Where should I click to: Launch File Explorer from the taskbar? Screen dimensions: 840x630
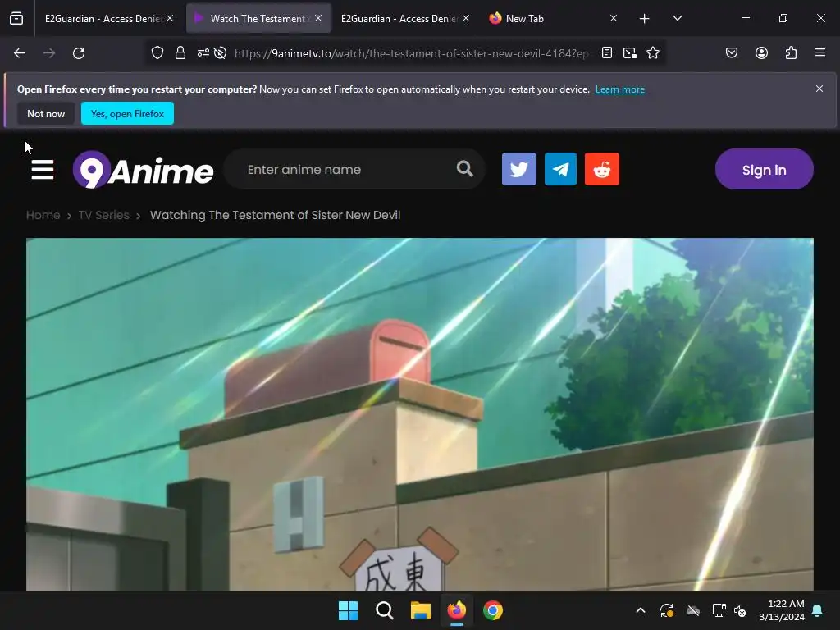421,610
